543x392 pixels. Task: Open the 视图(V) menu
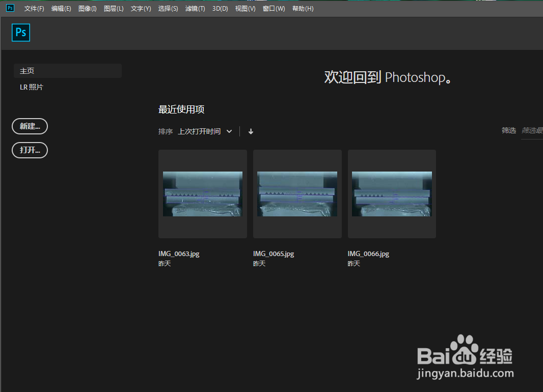pyautogui.click(x=245, y=9)
